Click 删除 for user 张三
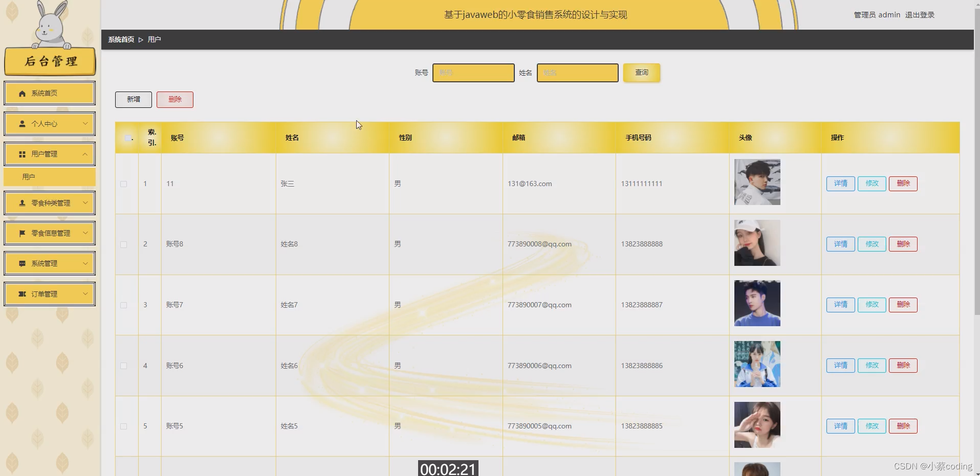The image size is (980, 476). click(903, 184)
